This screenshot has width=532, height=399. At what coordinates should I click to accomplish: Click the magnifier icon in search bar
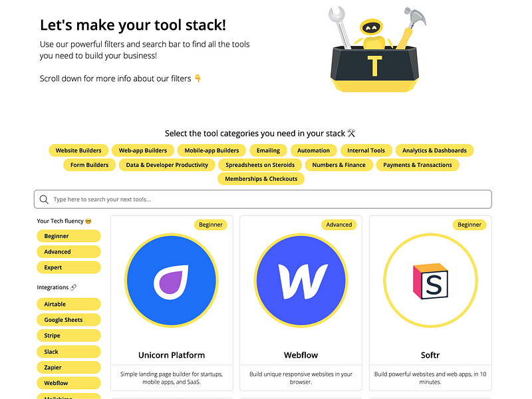click(x=44, y=199)
